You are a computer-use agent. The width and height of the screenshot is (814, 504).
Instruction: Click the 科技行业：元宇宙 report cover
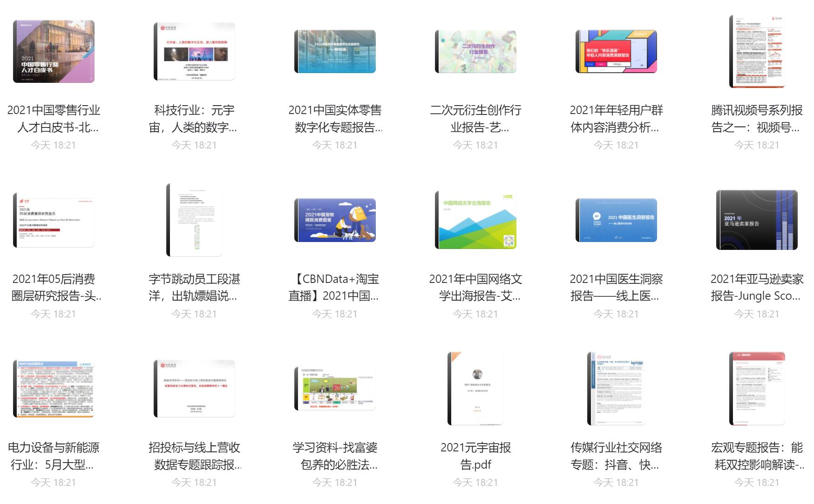[194, 52]
